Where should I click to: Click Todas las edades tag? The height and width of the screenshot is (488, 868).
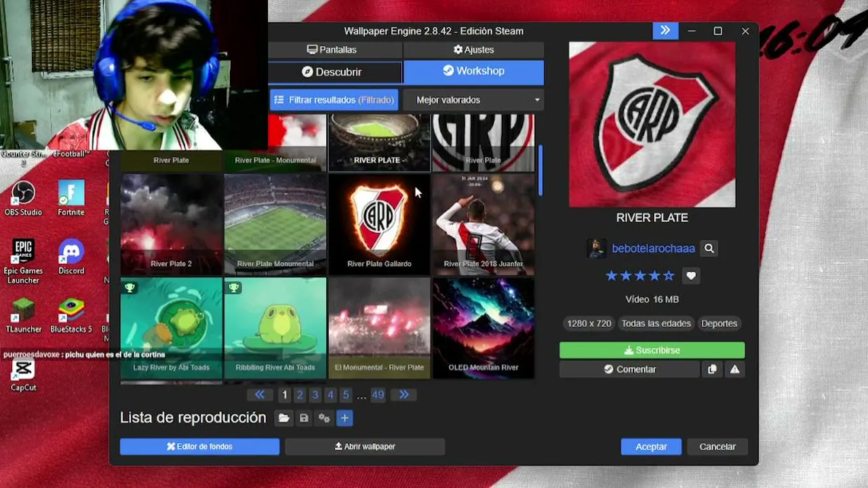656,323
